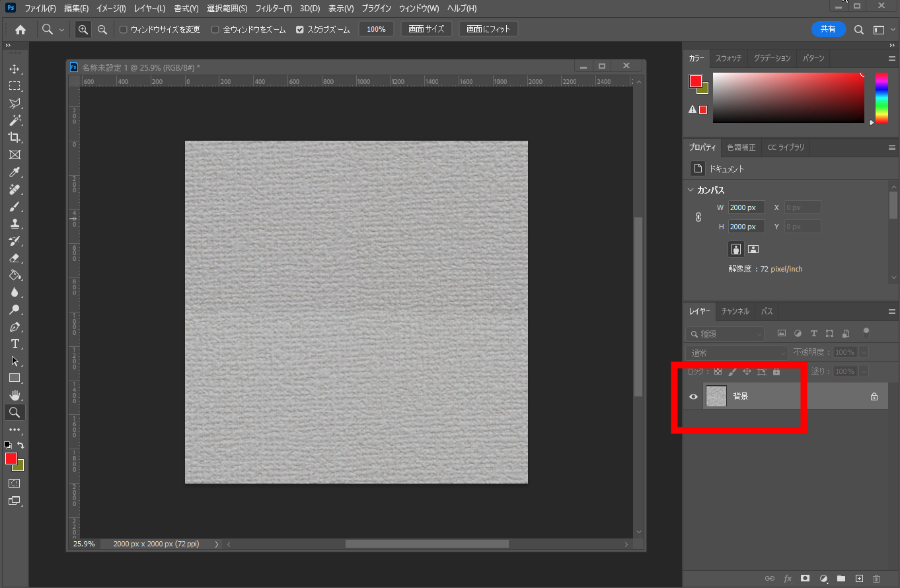Collapse the カンバス section
The height and width of the screenshot is (588, 900).
click(x=691, y=190)
